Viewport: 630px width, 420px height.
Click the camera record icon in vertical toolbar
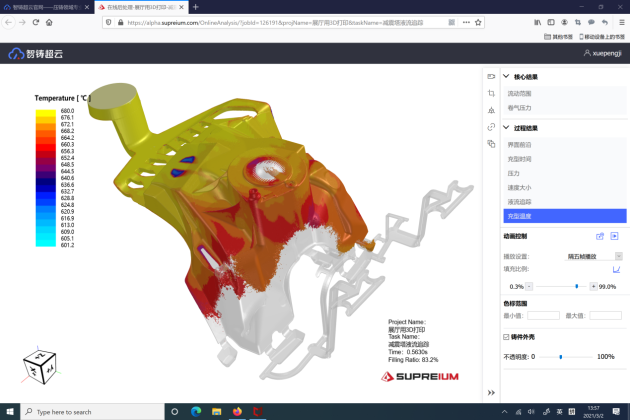tap(491, 76)
